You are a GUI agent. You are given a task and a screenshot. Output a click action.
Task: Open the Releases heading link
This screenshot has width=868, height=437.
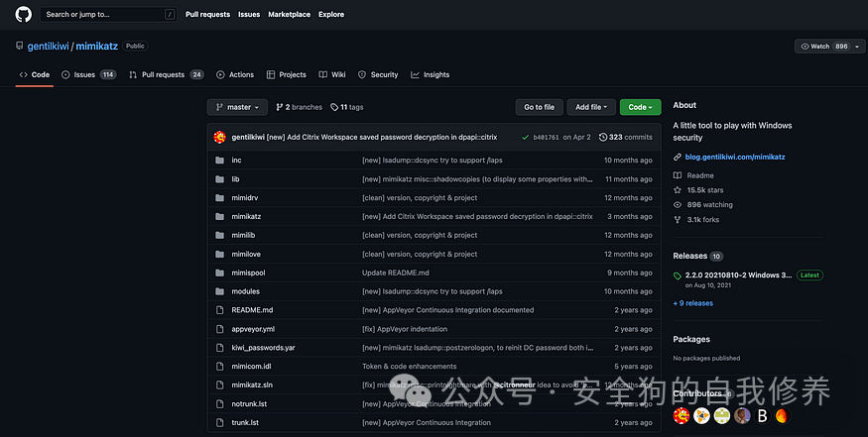[690, 256]
